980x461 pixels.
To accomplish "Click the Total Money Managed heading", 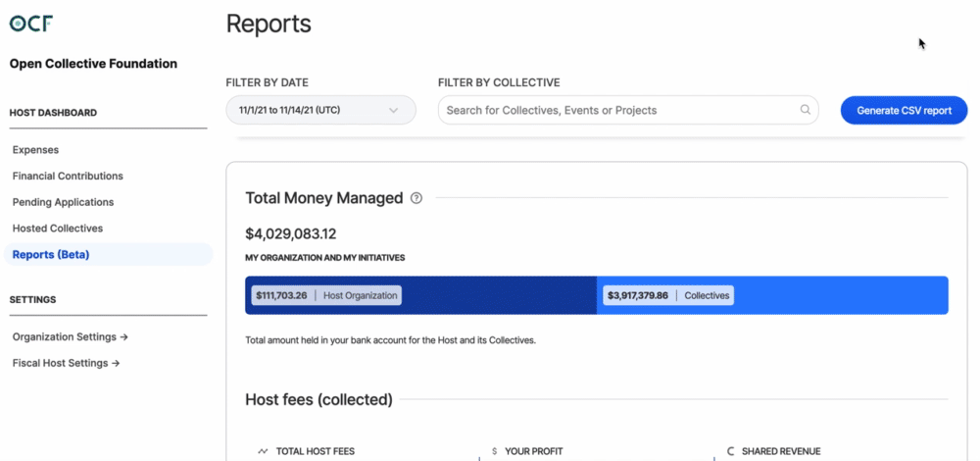I will 323,198.
